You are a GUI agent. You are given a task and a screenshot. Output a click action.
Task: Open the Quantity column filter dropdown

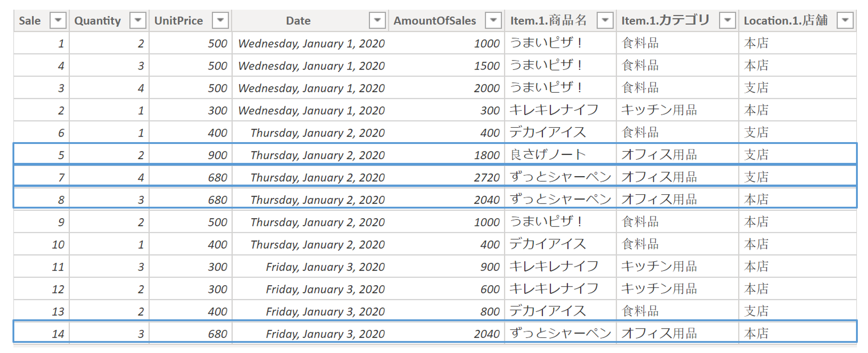click(x=138, y=20)
